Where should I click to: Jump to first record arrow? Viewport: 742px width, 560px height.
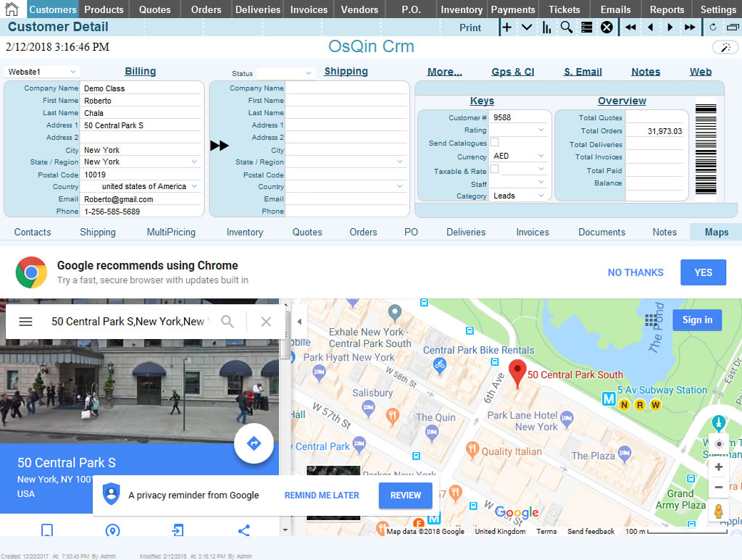(x=630, y=28)
